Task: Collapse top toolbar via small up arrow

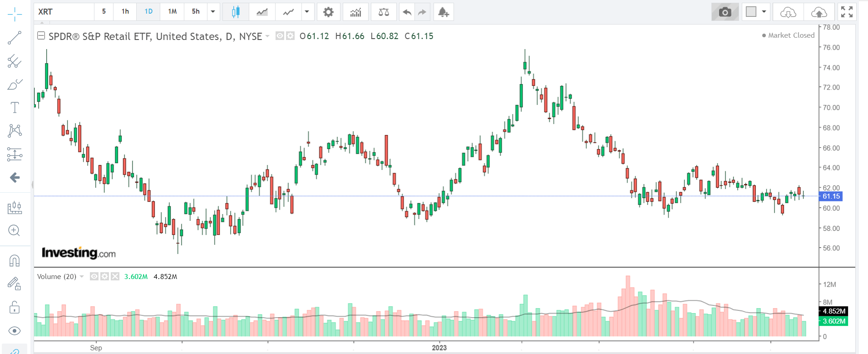Action: tap(42, 22)
